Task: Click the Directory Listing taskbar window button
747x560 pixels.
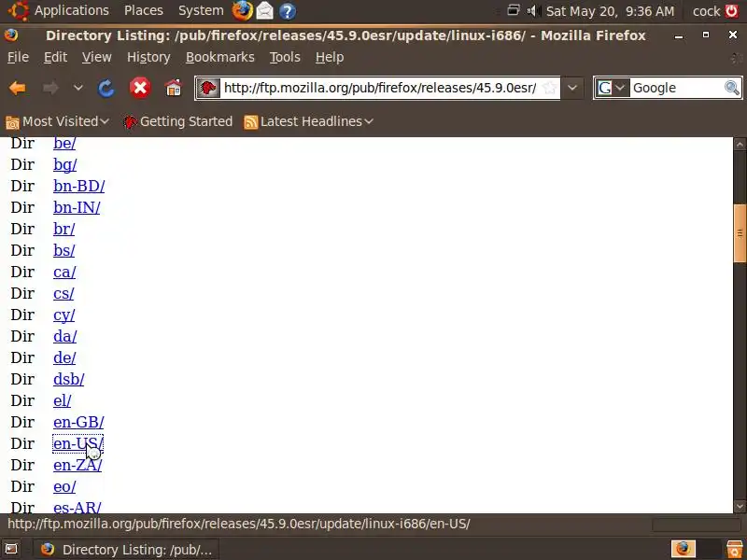Action: point(126,550)
